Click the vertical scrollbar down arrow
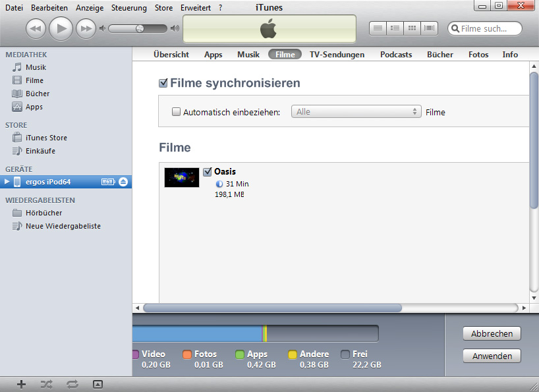Viewport: 539px width, 392px height. coord(534,298)
